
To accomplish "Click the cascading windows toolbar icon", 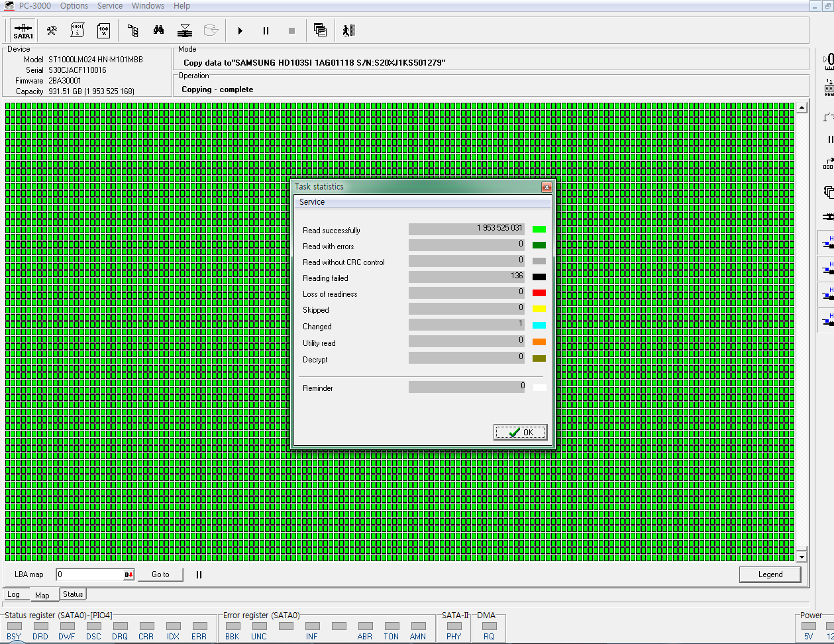I will click(x=320, y=30).
